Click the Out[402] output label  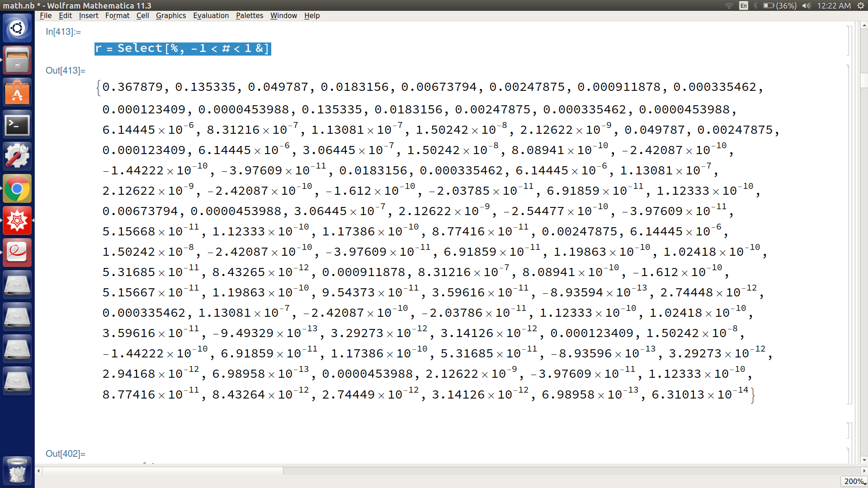pos(66,454)
